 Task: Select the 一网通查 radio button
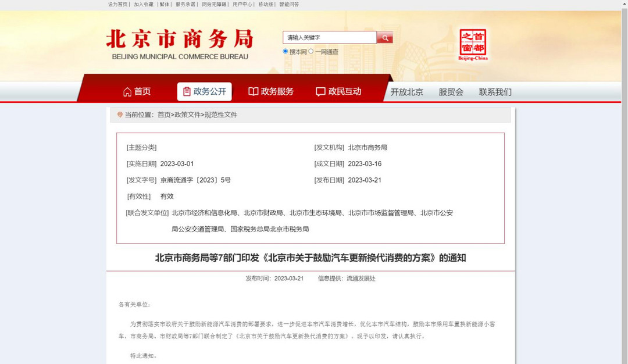coord(311,51)
